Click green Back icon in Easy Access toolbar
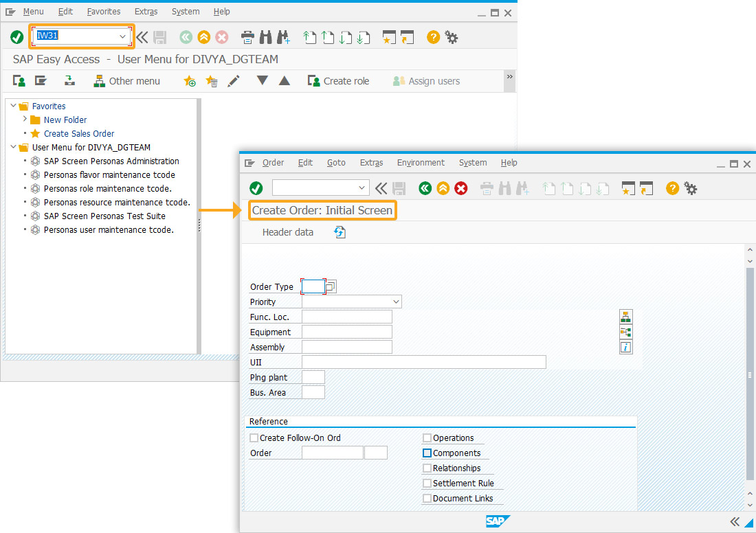This screenshot has width=756, height=533. (186, 37)
